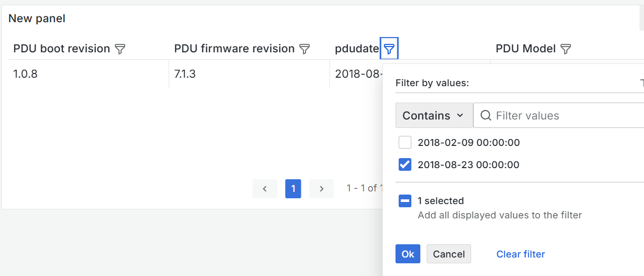Open filter for PDU Model column
The image size is (644, 276).
[566, 49]
